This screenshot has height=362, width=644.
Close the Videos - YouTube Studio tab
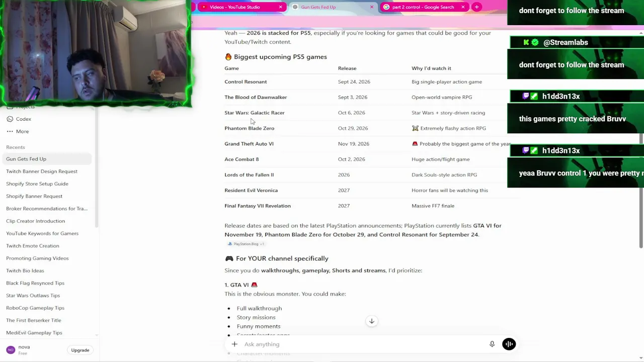pyautogui.click(x=280, y=7)
